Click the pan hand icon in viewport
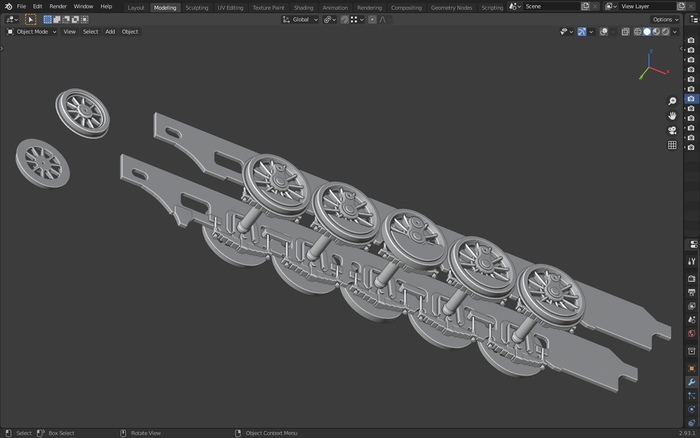Viewport: 700px width, 438px height. [x=672, y=115]
